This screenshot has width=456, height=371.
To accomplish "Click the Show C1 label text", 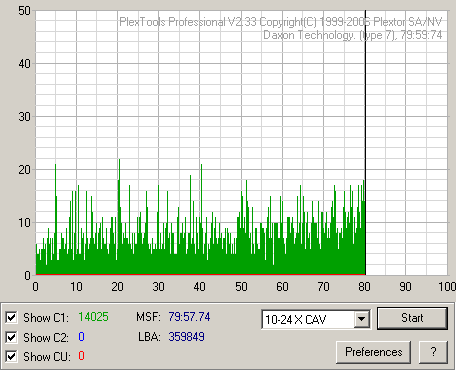I will tap(46, 318).
